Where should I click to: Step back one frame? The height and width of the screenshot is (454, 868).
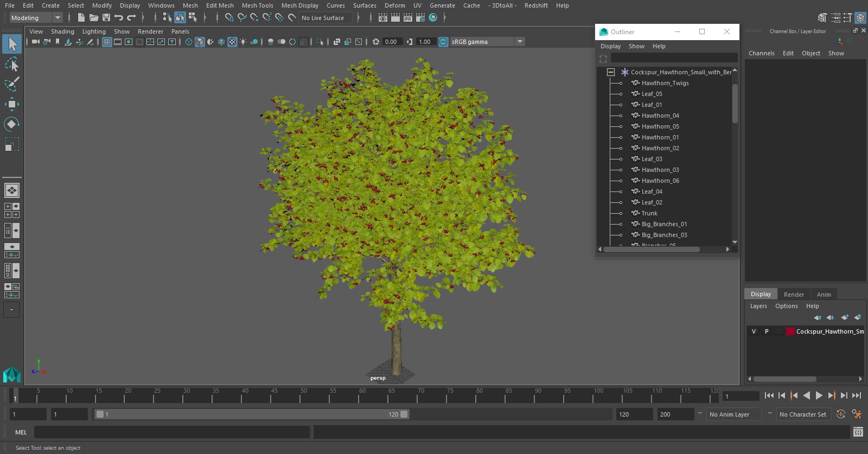click(x=782, y=396)
